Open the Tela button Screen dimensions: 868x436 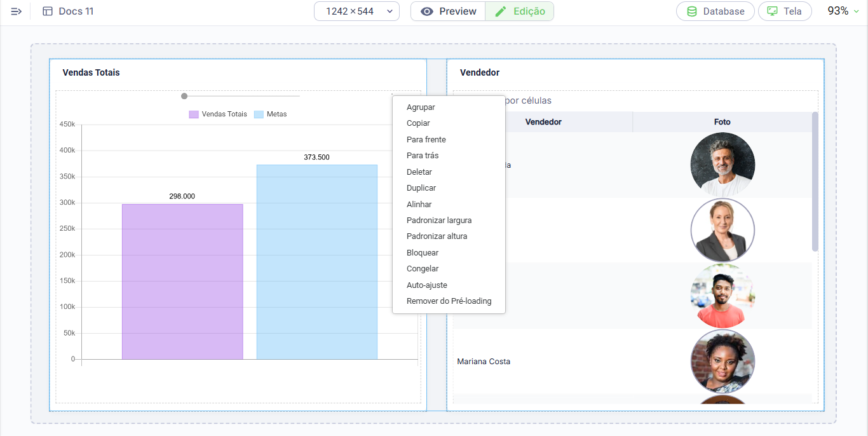pos(785,11)
